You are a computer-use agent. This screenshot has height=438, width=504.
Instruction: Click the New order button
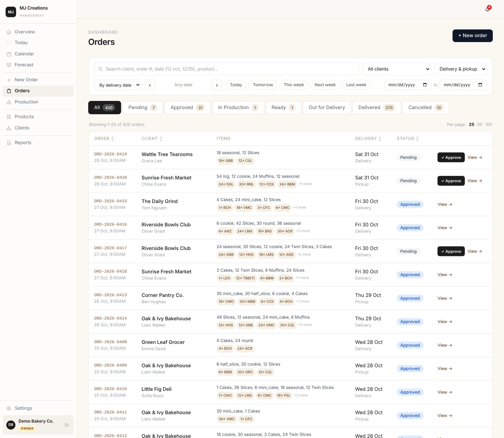(x=472, y=36)
